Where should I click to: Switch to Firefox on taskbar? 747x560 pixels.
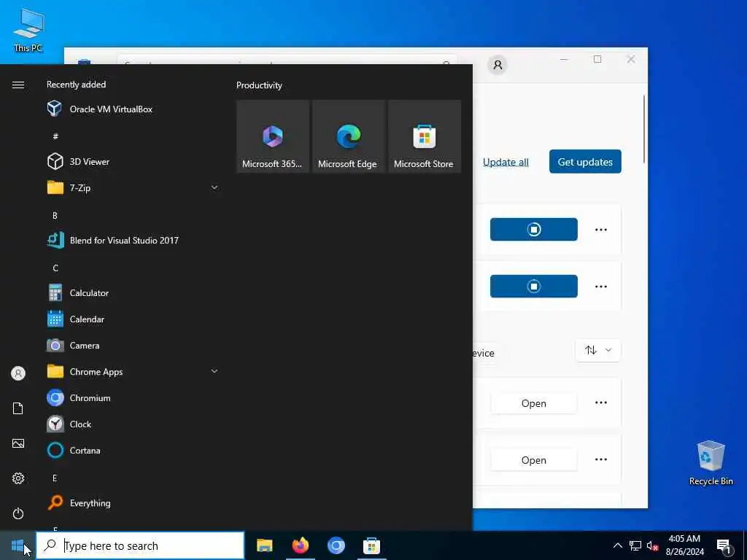(x=300, y=545)
